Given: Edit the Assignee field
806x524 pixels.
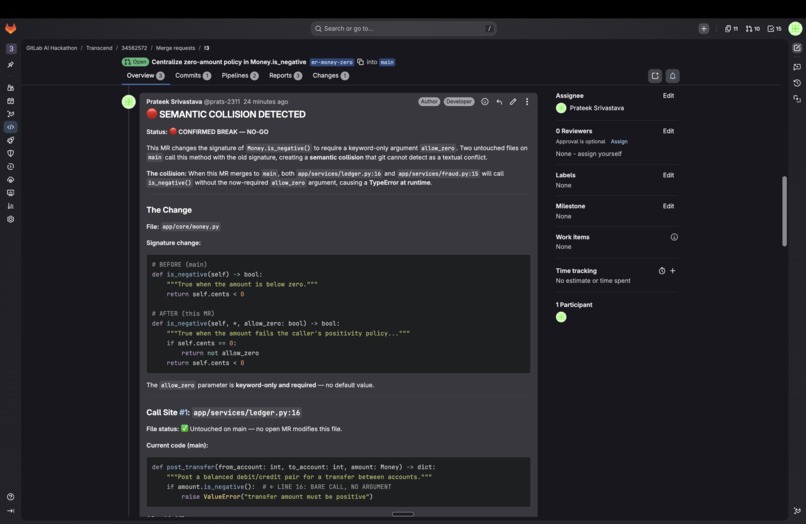Looking at the screenshot, I should 668,96.
